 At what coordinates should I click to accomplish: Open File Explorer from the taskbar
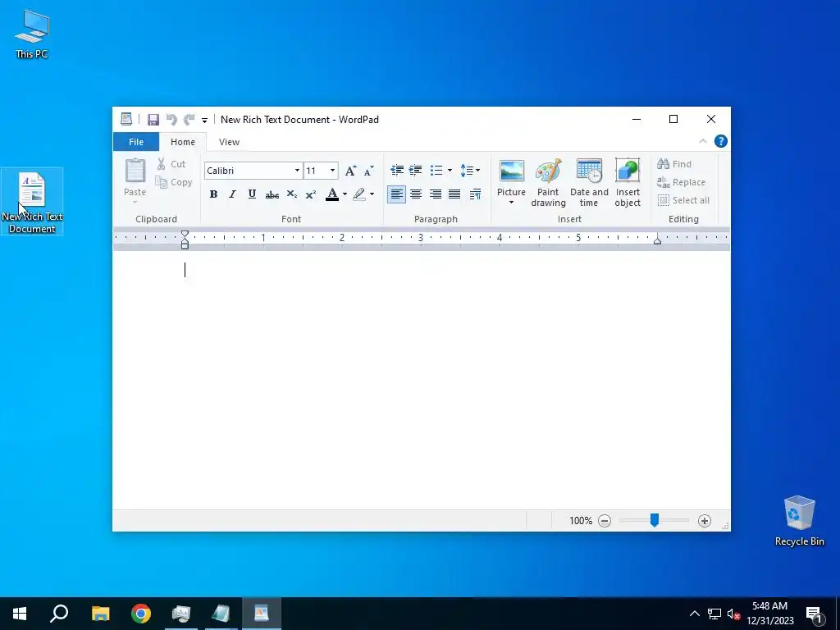click(x=101, y=614)
